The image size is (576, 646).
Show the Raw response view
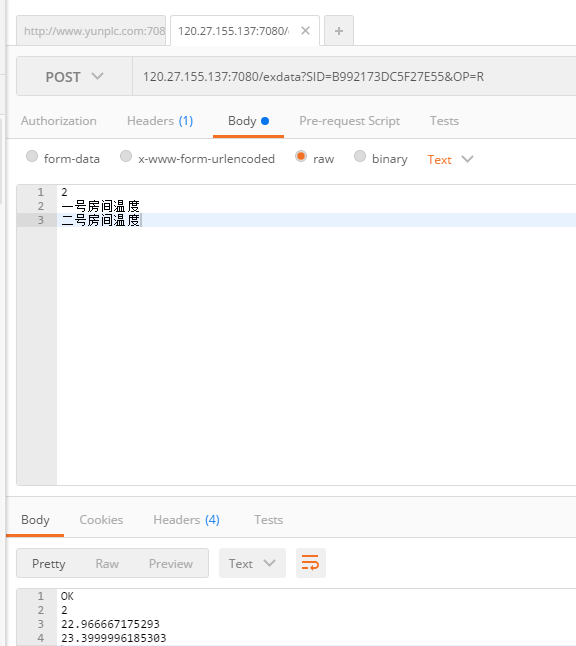tap(107, 563)
